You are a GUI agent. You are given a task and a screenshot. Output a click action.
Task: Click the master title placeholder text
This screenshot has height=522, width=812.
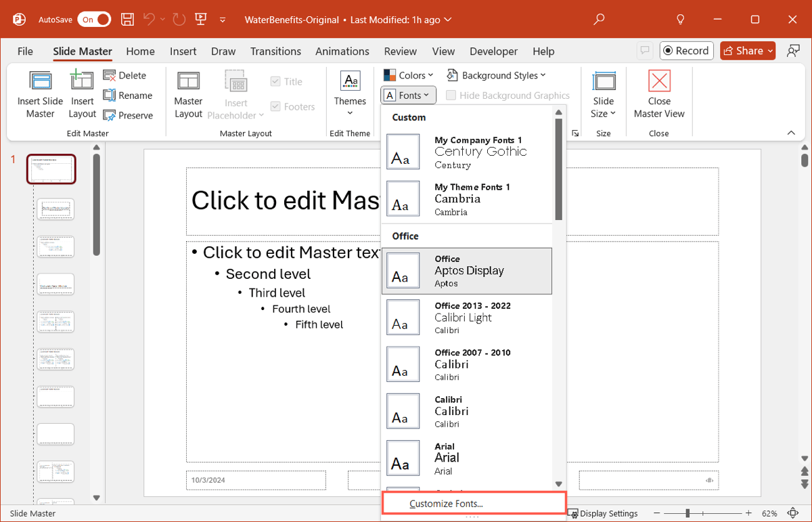click(287, 200)
